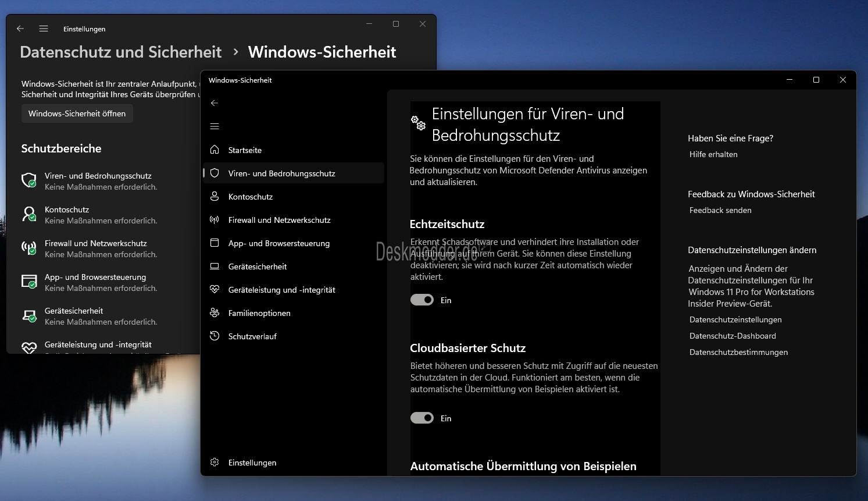Click Geräteleistung heart icon in Schutzbereiche list

pyautogui.click(x=29, y=347)
